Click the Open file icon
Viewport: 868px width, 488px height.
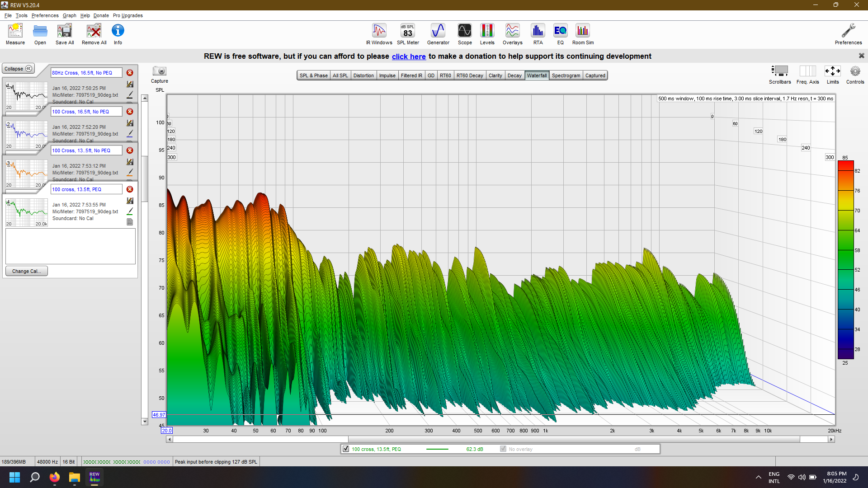(40, 34)
